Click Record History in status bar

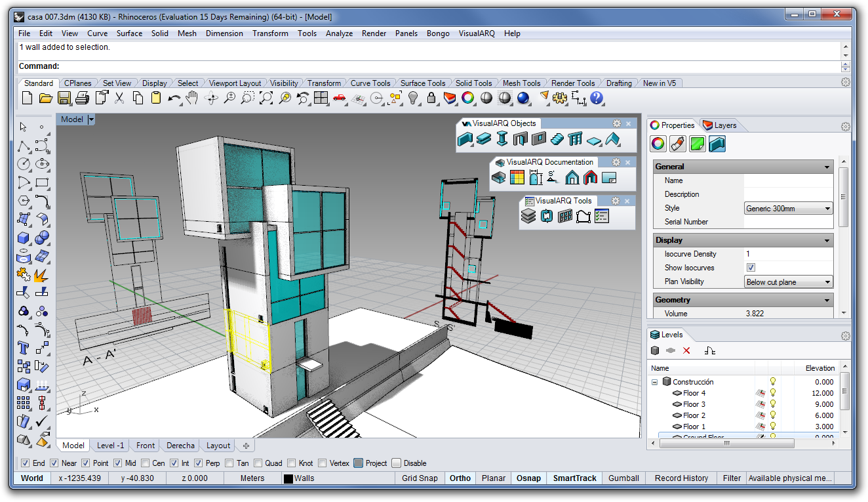(681, 478)
